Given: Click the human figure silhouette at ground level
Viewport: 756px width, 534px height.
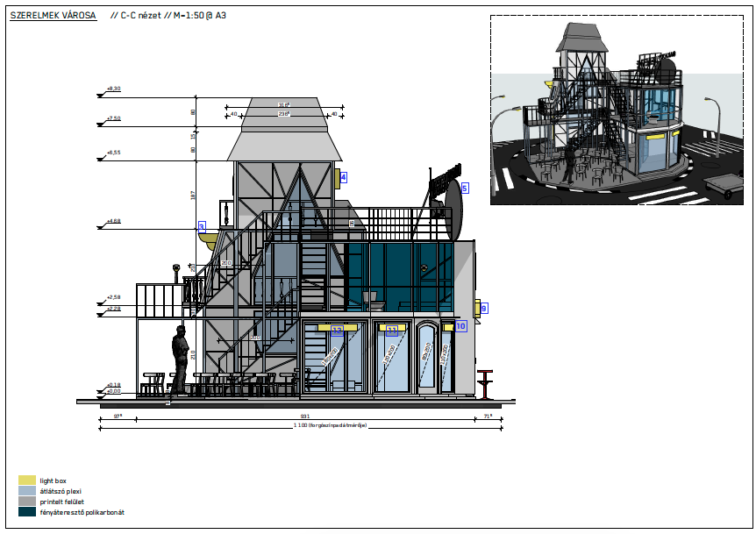Looking at the screenshot, I should 179,360.
